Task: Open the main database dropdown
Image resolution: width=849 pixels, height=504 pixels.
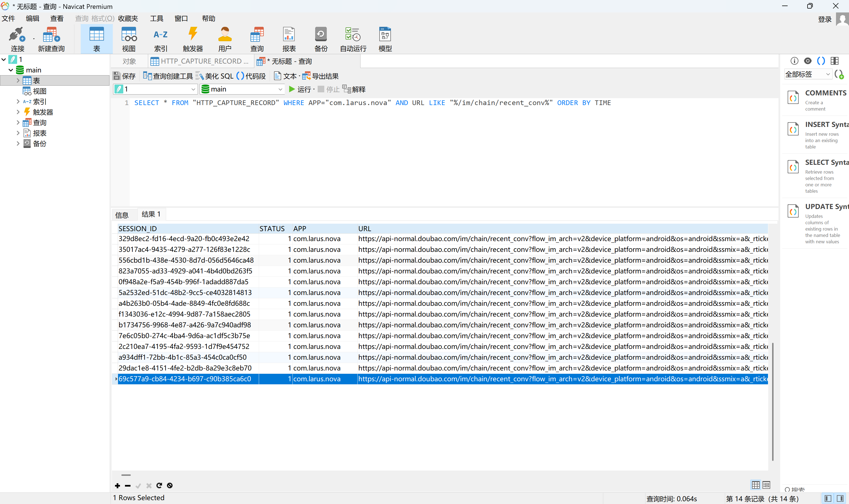Action: coord(242,89)
